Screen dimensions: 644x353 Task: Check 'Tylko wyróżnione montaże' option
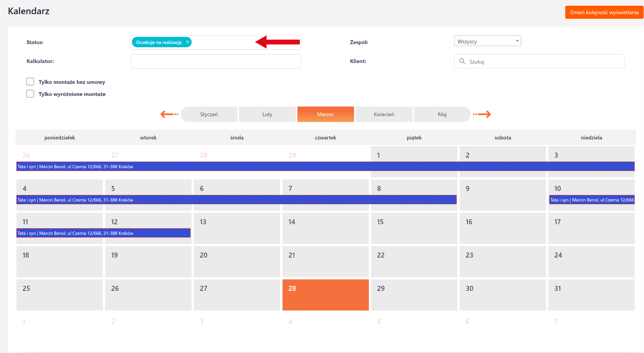click(x=30, y=94)
